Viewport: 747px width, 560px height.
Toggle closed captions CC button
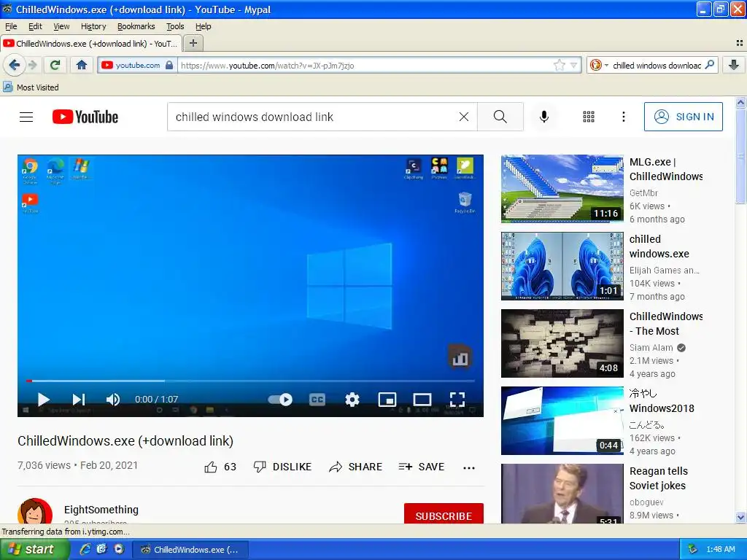click(317, 400)
